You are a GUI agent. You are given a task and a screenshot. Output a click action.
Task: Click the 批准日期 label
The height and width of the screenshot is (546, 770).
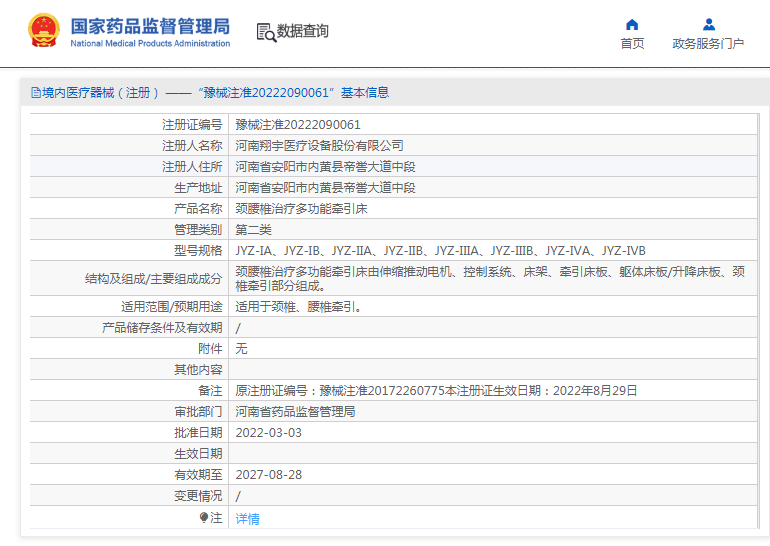198,433
